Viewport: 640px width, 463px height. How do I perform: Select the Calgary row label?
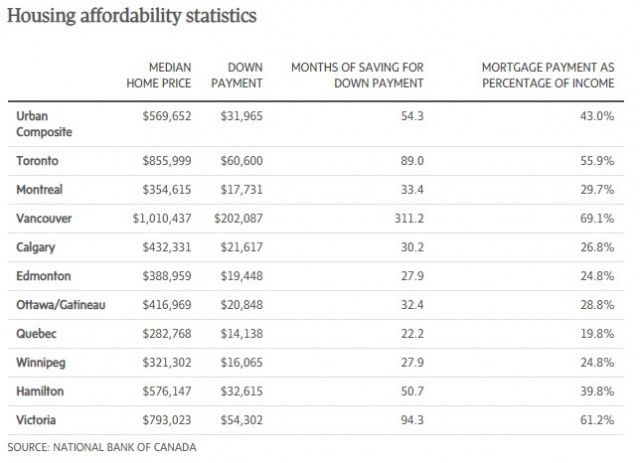tap(35, 245)
